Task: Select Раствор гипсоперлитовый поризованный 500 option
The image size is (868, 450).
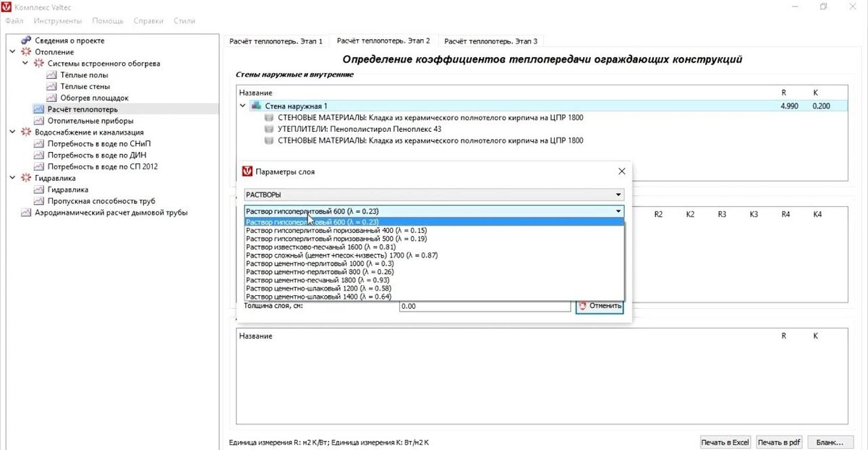Action: click(x=434, y=239)
